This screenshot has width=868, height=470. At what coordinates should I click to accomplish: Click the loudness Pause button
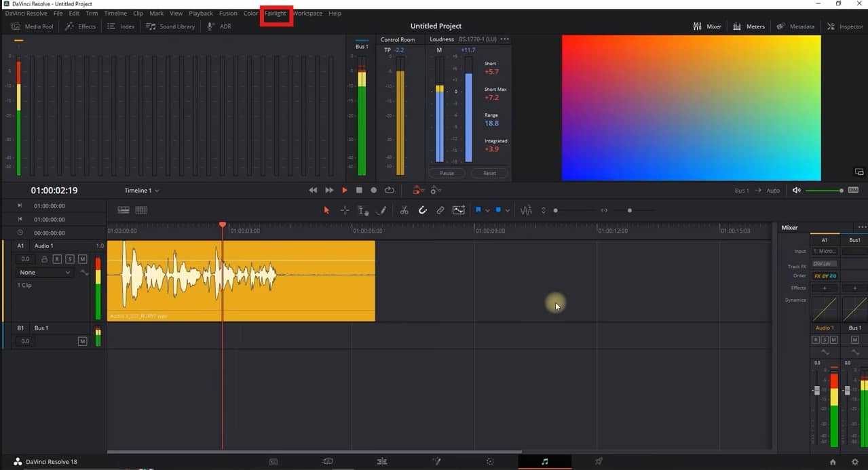point(447,173)
